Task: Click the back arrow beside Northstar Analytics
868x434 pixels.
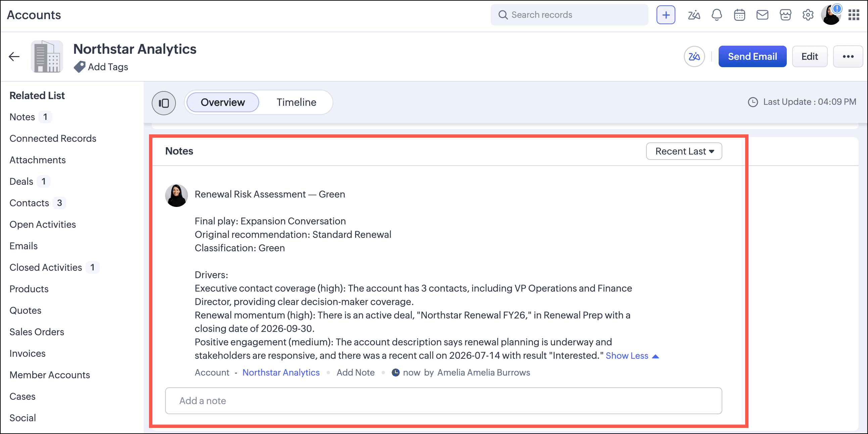Action: click(14, 56)
